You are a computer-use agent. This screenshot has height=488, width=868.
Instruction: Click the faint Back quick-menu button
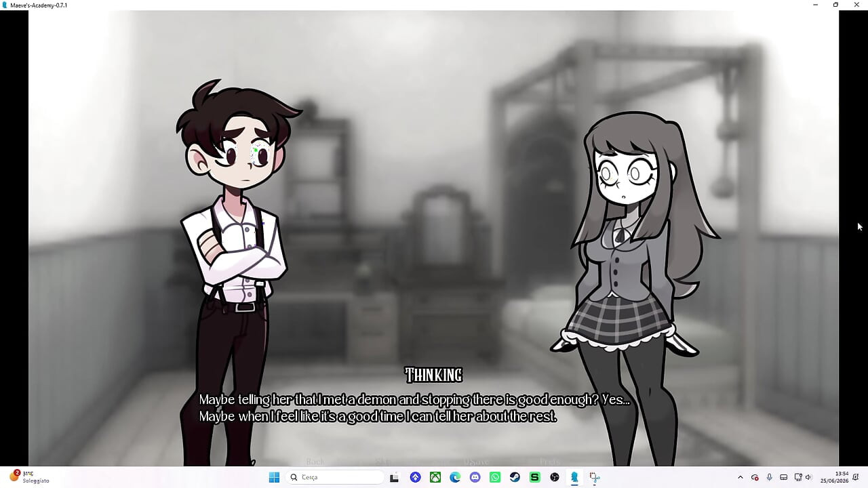[x=315, y=462]
